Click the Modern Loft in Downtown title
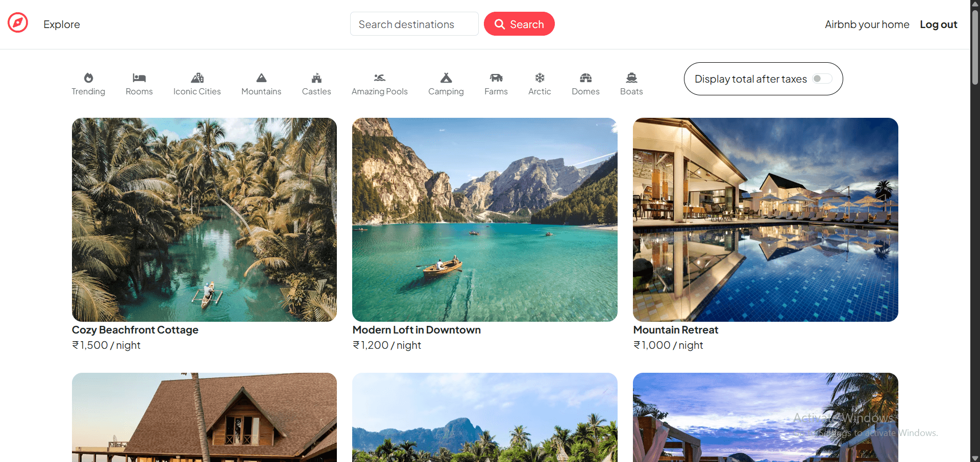 point(416,330)
